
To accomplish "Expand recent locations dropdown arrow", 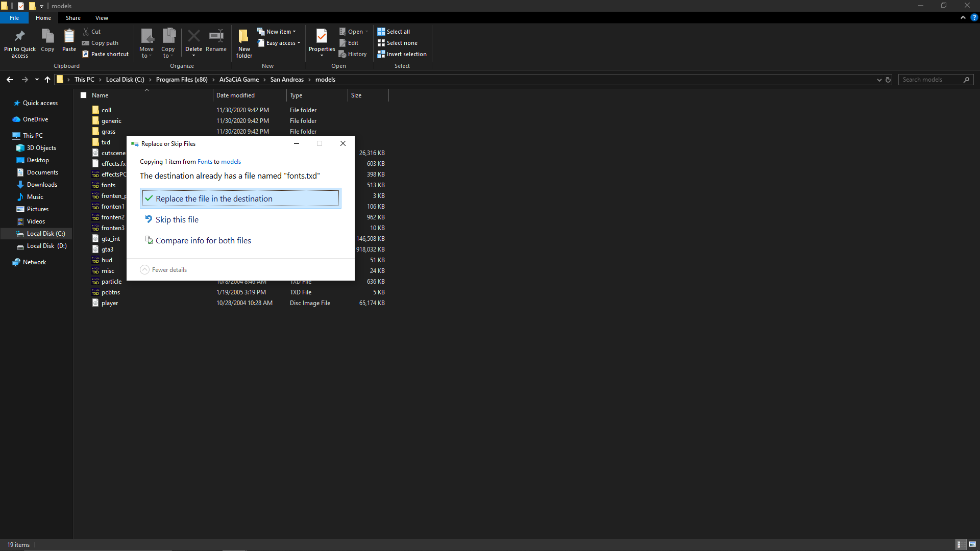I will [x=37, y=80].
